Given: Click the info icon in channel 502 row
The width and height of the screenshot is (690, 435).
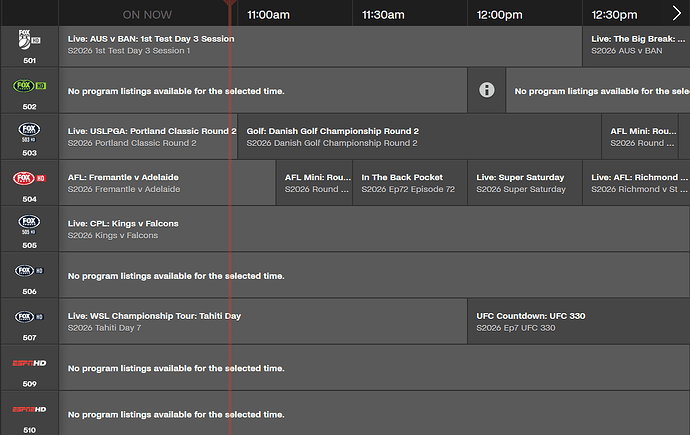Looking at the screenshot, I should coord(487,90).
